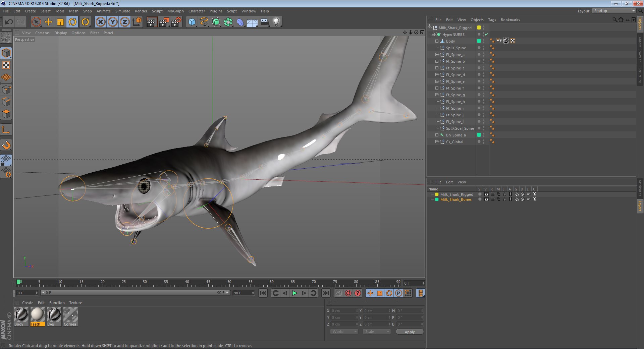644x349 pixels.
Task: Open the Character menu
Action: 197,11
